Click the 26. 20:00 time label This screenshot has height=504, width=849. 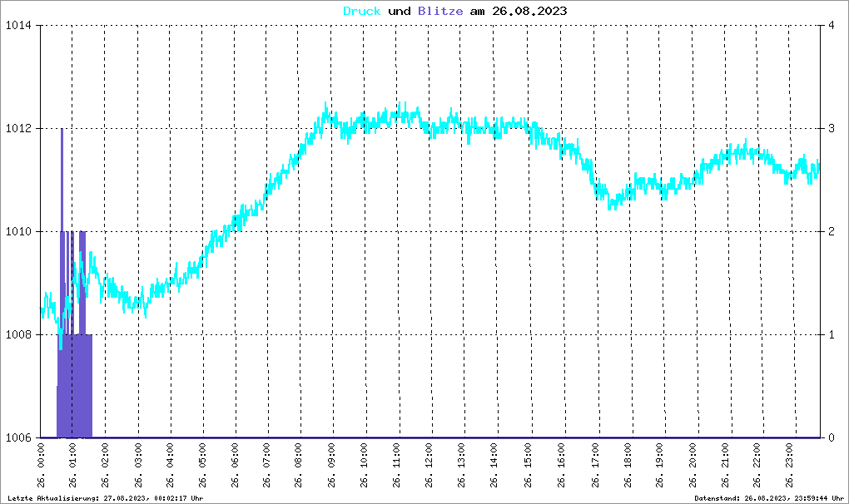pos(693,465)
